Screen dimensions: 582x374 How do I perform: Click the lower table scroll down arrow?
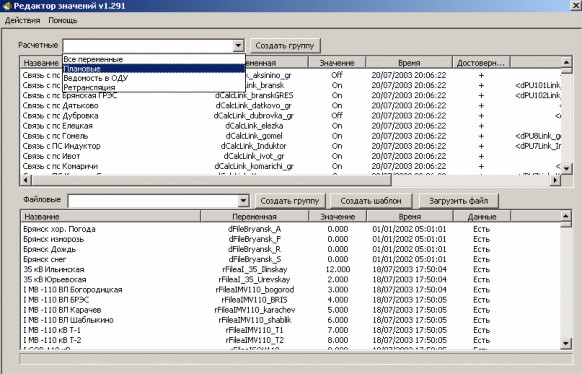[565, 343]
